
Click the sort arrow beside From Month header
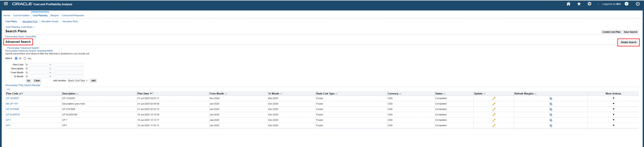pos(226,94)
